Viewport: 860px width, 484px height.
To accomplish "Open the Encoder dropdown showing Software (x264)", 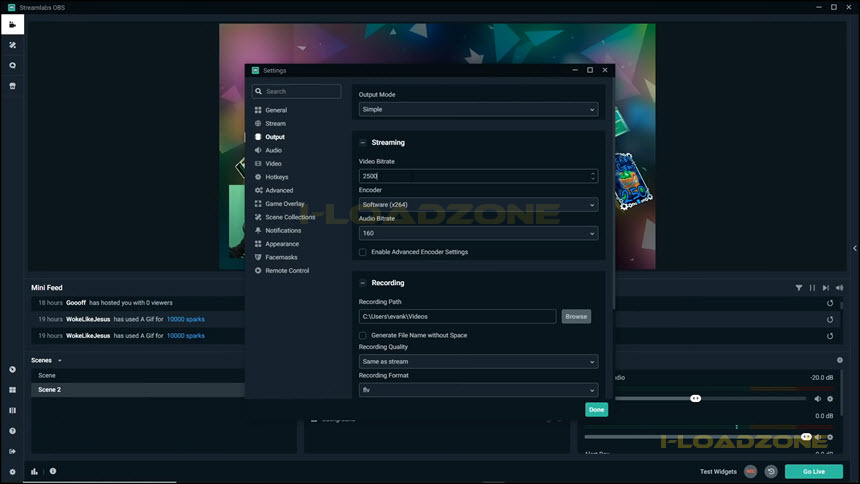I will (x=478, y=205).
